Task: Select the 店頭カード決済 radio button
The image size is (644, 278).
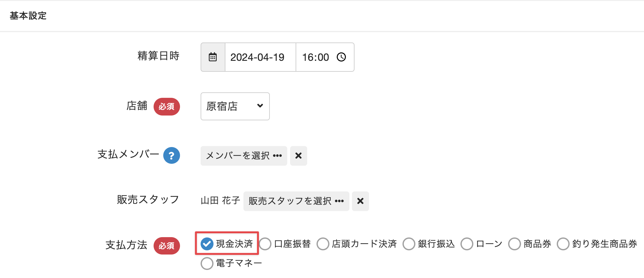Action: pos(323,244)
